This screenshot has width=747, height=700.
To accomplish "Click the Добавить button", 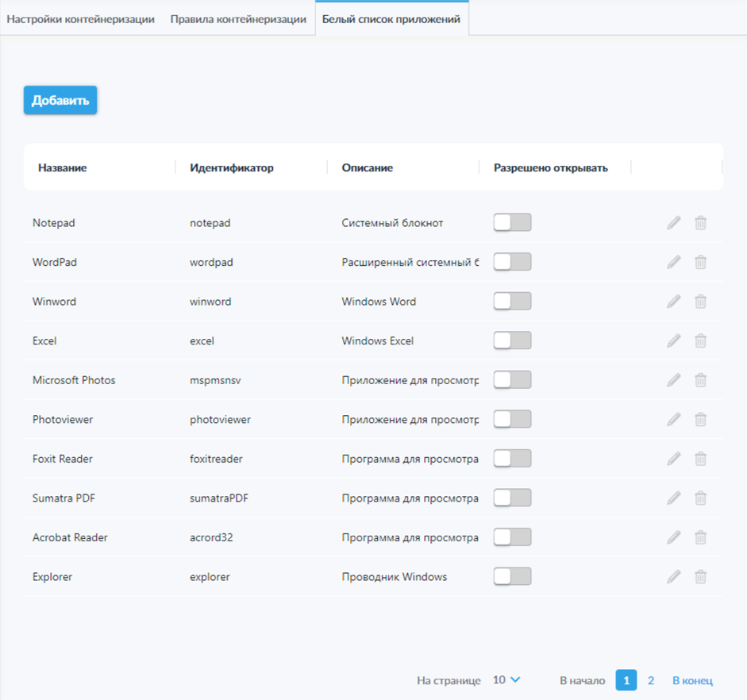I will [60, 101].
